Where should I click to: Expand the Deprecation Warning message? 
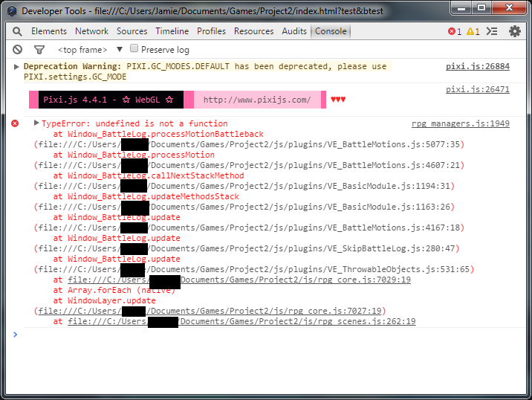pyautogui.click(x=16, y=67)
